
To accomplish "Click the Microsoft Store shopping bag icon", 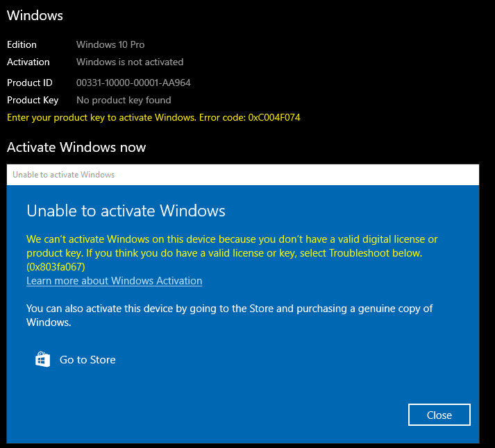I will point(43,359).
